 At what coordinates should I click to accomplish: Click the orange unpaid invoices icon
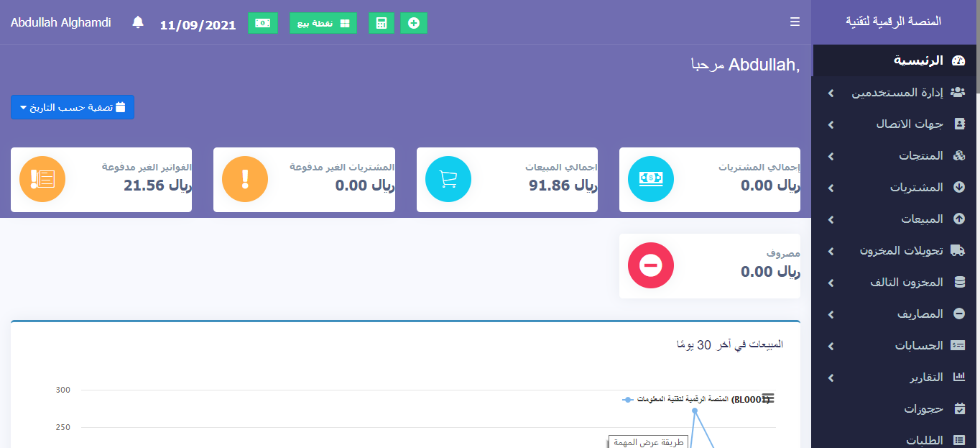(42, 179)
